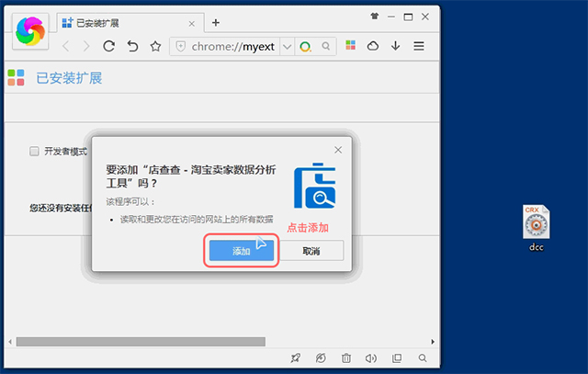Open the hamburger main menu

(419, 46)
